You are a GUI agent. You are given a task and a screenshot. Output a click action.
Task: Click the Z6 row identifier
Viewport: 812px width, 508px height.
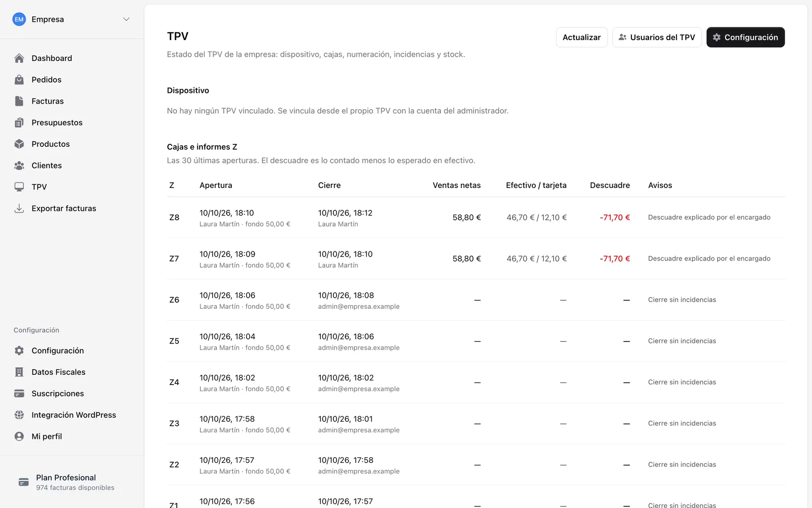(174, 300)
